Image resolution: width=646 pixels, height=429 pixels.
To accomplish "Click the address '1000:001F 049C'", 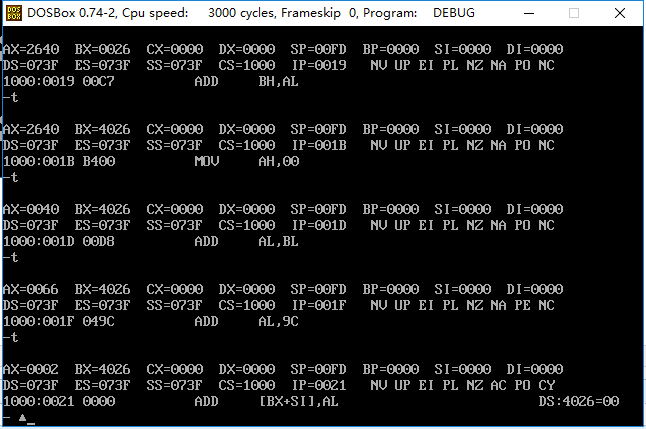I will 59,321.
